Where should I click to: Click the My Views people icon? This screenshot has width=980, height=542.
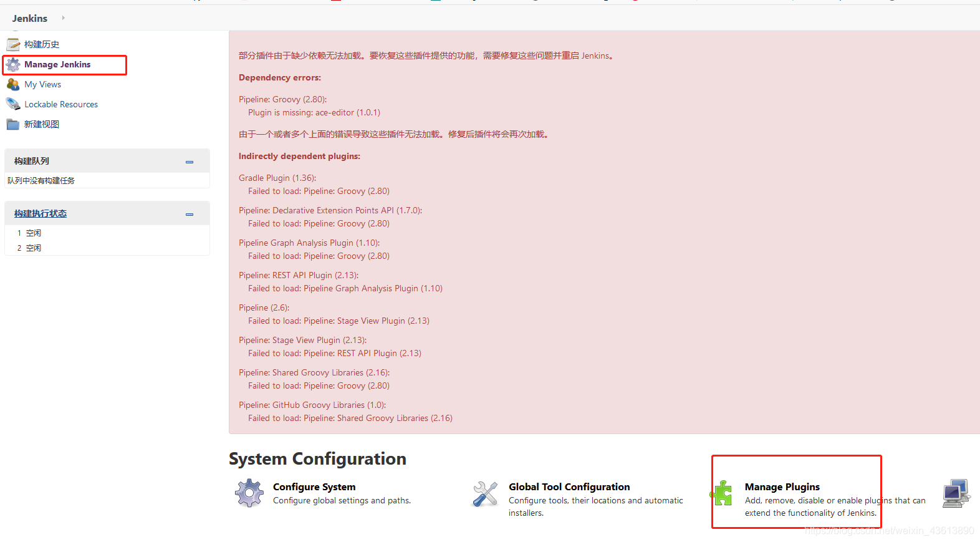pyautogui.click(x=13, y=84)
